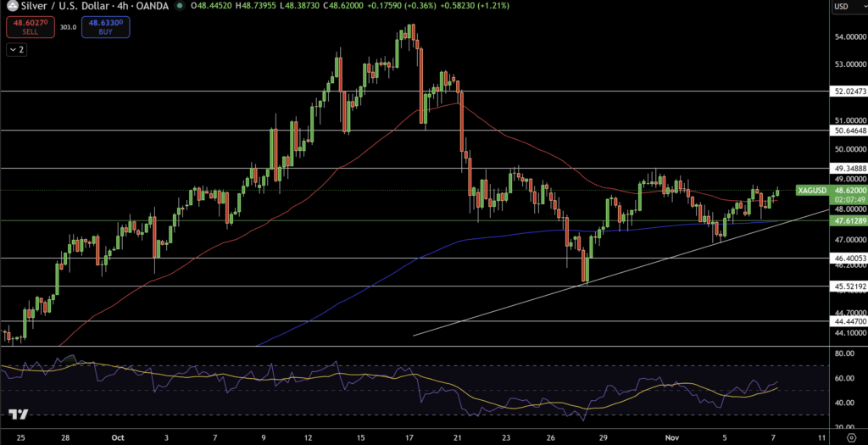Screen dimensions: 868x445
Task: Click the 44.44700 price level label
Action: tap(848, 322)
